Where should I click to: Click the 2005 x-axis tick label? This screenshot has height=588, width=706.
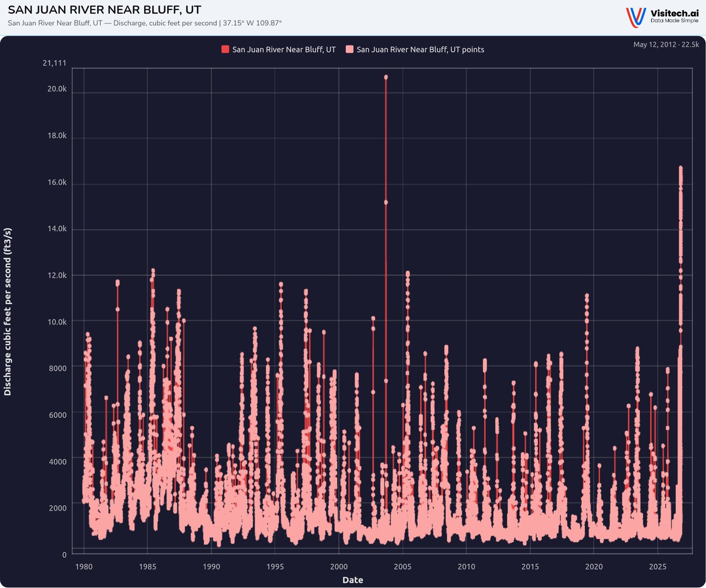402,566
